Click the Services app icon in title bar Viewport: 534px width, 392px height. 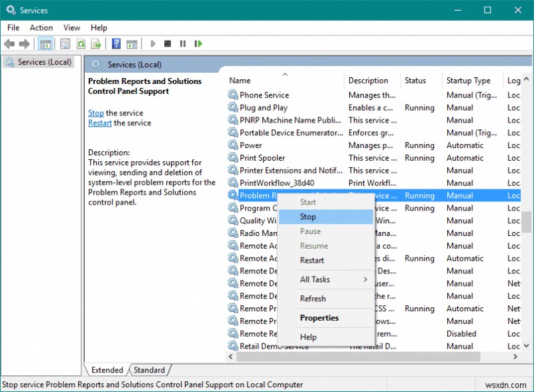coord(11,10)
